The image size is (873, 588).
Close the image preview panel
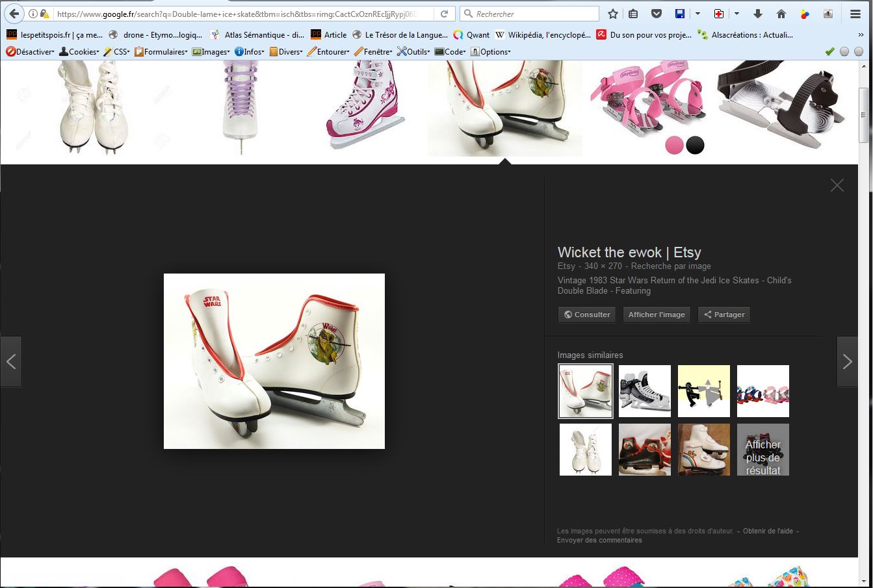[x=837, y=185]
